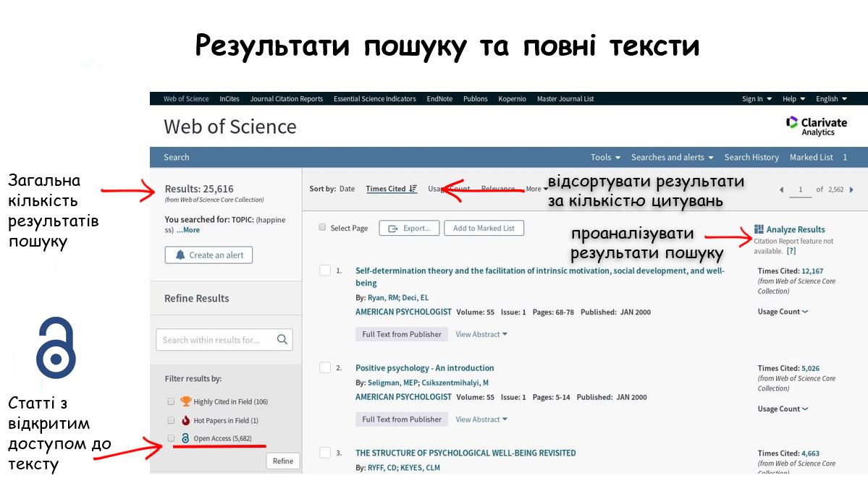Screen dimensions: 868x486
Task: Click Times Cited count 12,167
Action: pyautogui.click(x=812, y=271)
